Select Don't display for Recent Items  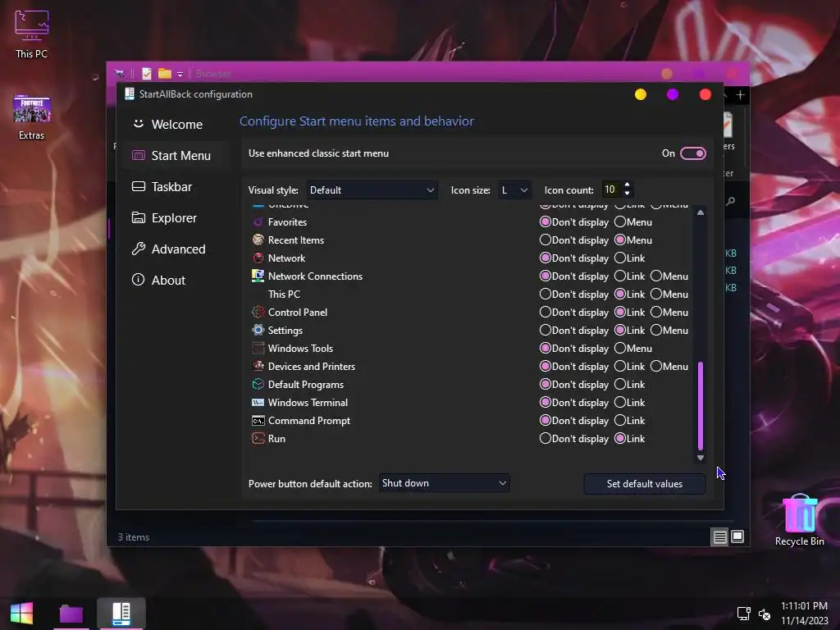click(546, 240)
